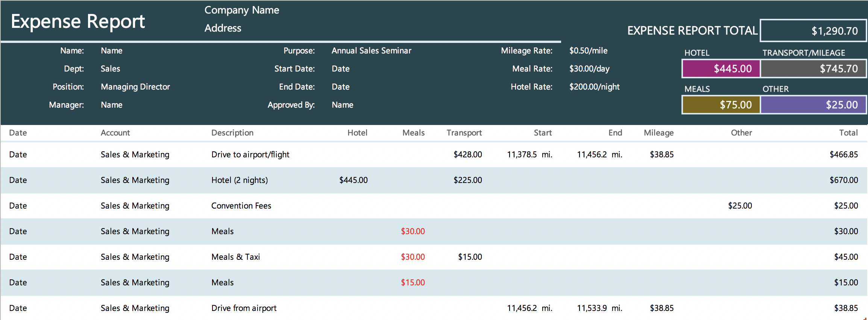Click the Expense Report title
The width and height of the screenshot is (868, 320).
click(x=78, y=21)
